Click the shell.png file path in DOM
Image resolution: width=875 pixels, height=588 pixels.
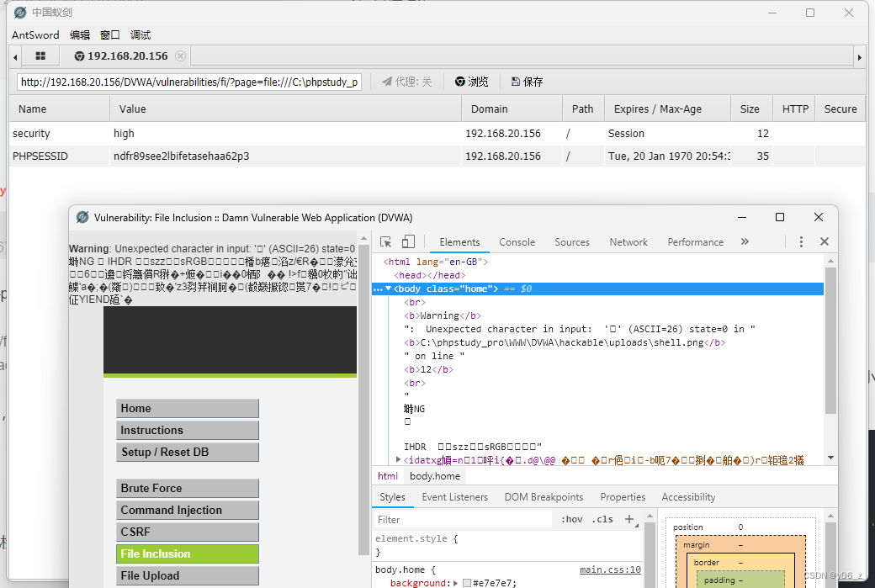point(562,342)
